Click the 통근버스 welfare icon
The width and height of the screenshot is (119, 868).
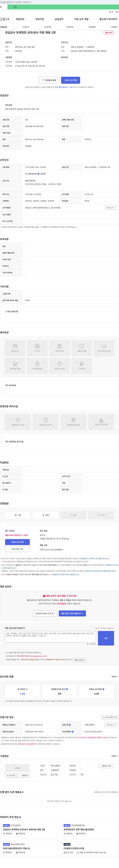click(x=15, y=348)
